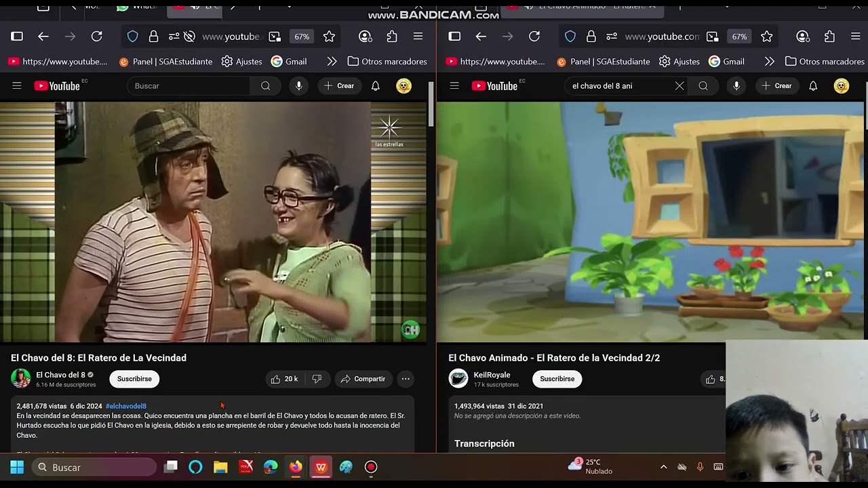Open Crear menu in right YouTube
The width and height of the screenshot is (868, 488).
776,86
